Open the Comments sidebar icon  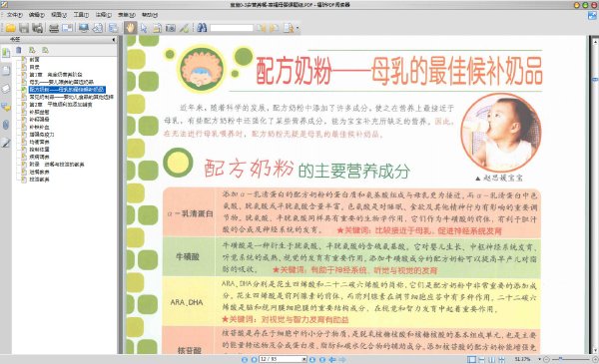coord(6,108)
